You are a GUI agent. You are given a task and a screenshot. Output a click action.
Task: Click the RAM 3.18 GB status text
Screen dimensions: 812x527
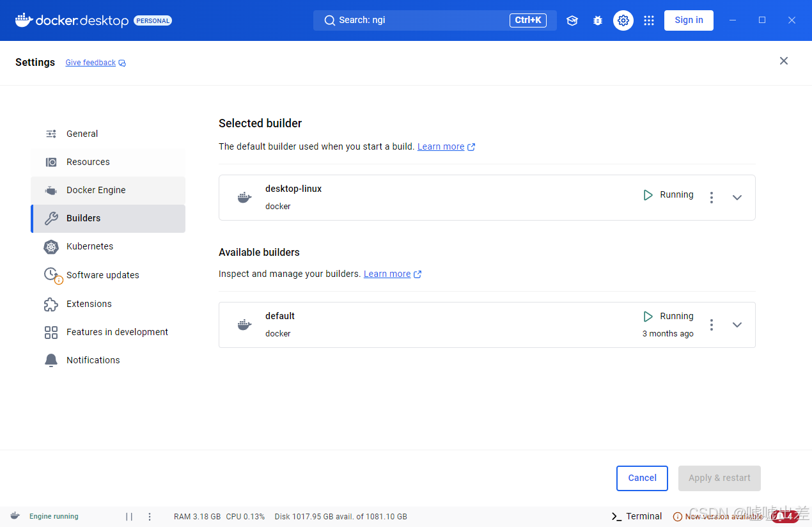198,517
